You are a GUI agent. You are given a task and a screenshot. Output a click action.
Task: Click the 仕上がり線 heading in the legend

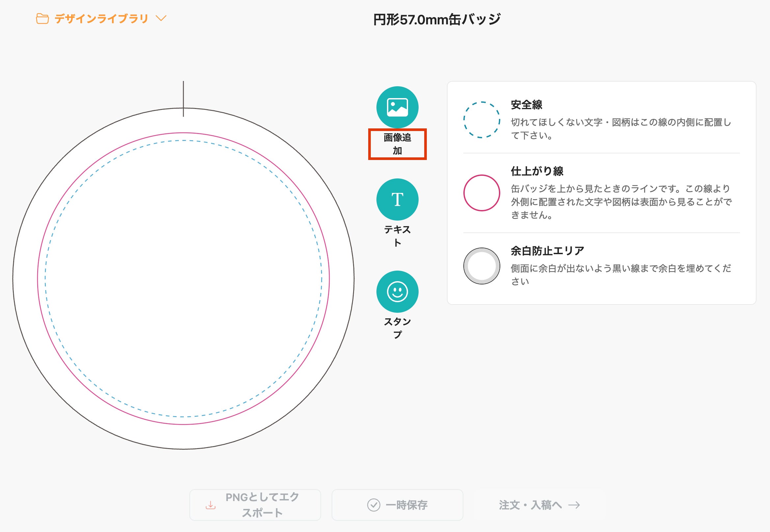[x=537, y=171]
